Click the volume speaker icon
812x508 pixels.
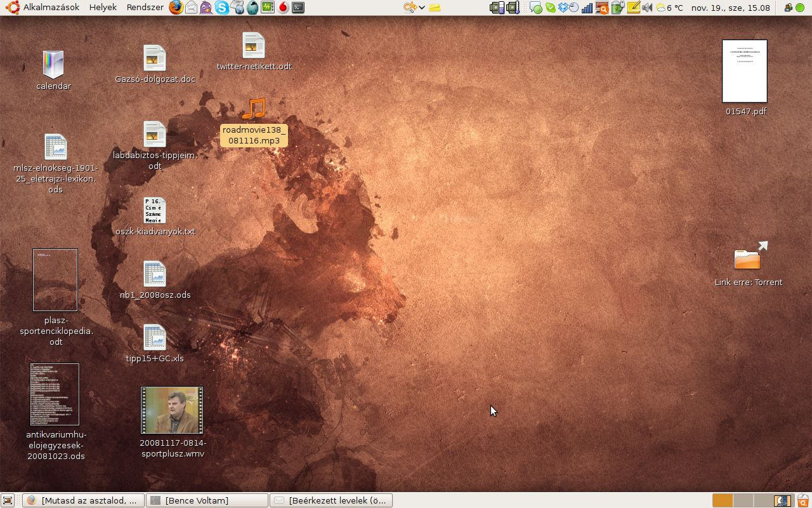pyautogui.click(x=647, y=8)
